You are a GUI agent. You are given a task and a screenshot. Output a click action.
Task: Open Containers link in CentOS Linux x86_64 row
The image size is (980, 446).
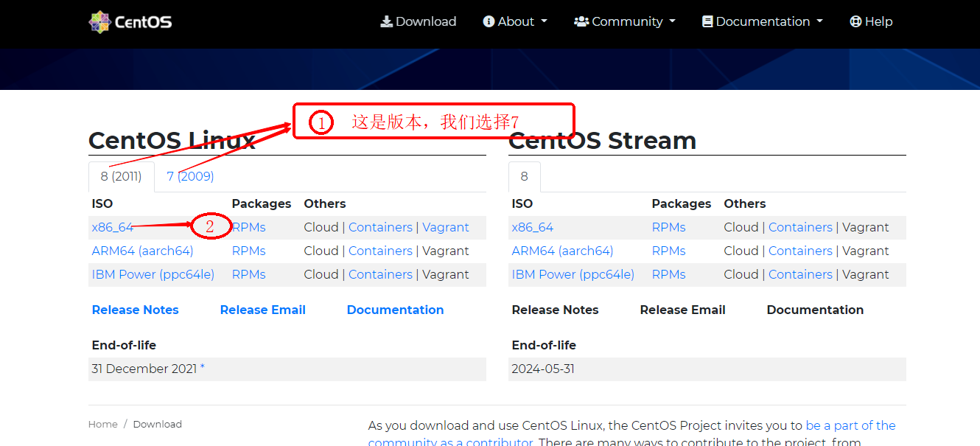pyautogui.click(x=380, y=227)
